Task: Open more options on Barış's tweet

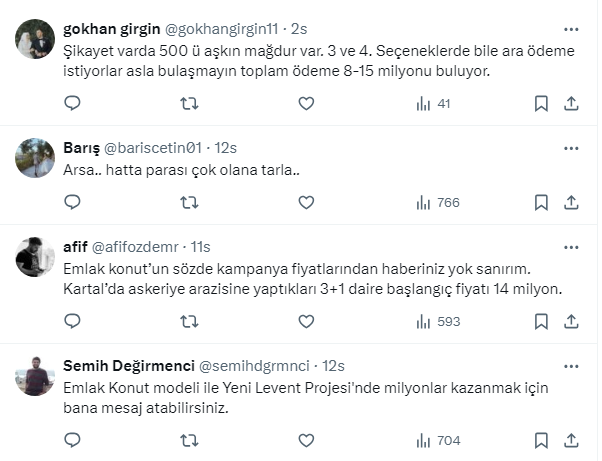Action: [x=571, y=148]
